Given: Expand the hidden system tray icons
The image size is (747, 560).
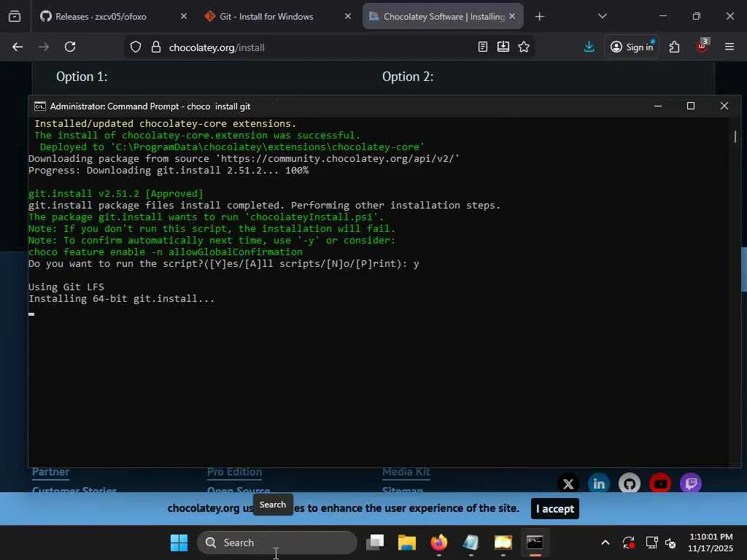Looking at the screenshot, I should (605, 542).
